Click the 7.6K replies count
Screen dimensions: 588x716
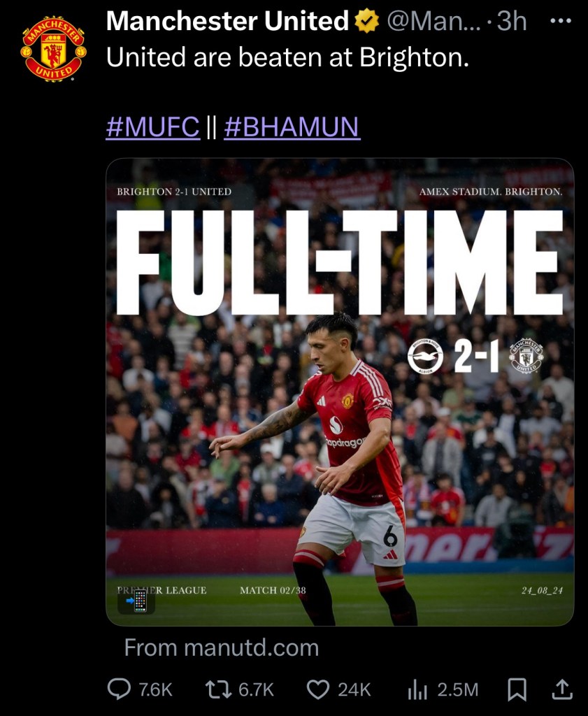point(155,689)
